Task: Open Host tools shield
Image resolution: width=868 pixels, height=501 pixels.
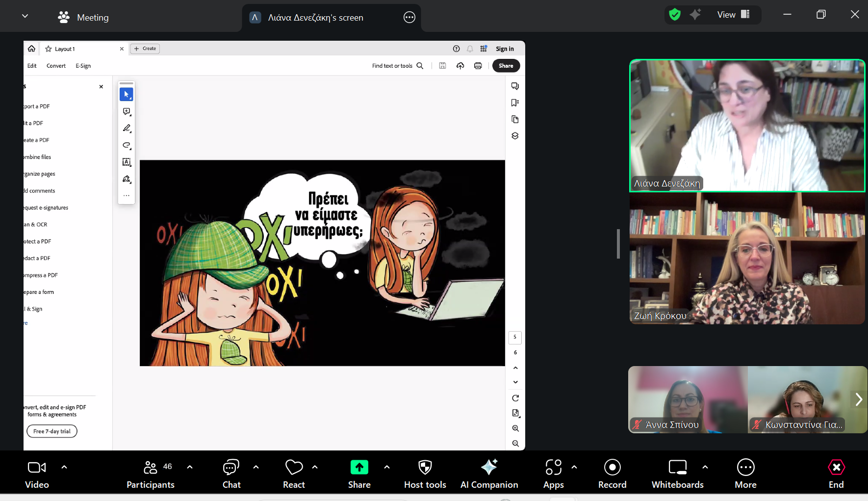Action: click(x=425, y=474)
